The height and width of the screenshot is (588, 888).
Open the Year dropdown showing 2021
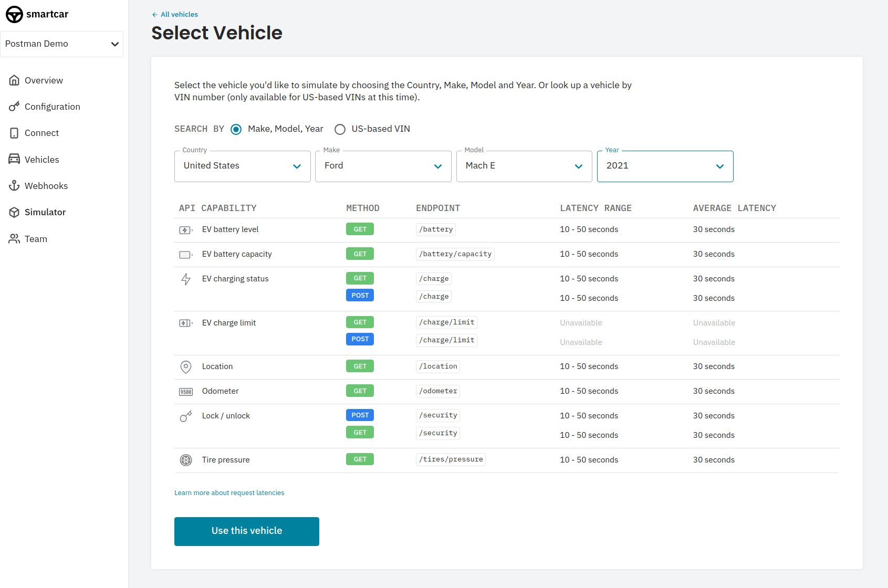[x=665, y=166]
